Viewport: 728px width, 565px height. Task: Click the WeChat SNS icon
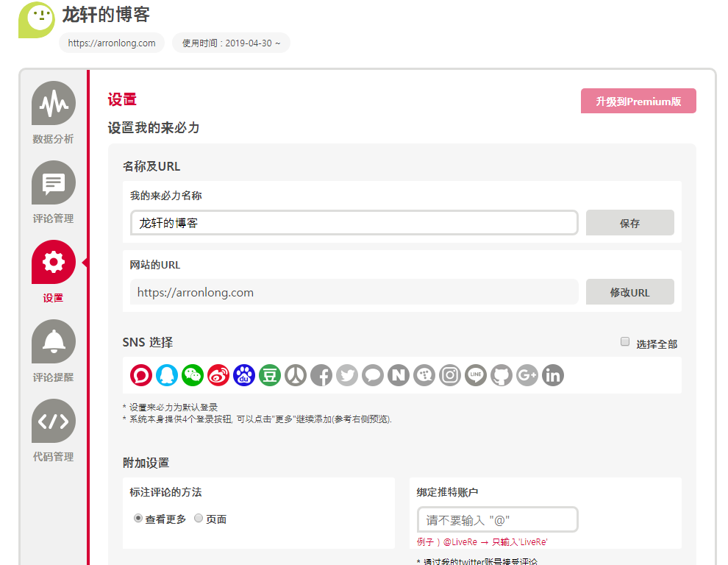(x=193, y=375)
